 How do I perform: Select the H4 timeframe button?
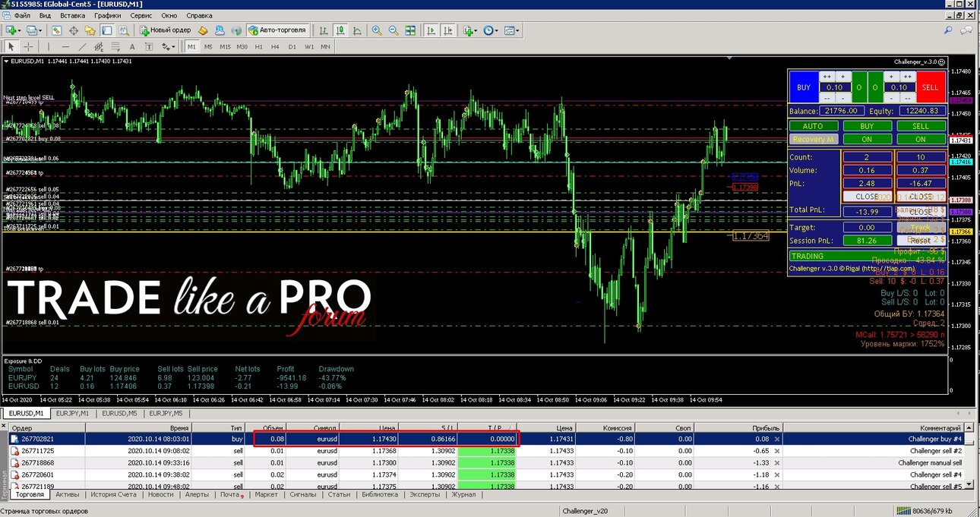275,46
